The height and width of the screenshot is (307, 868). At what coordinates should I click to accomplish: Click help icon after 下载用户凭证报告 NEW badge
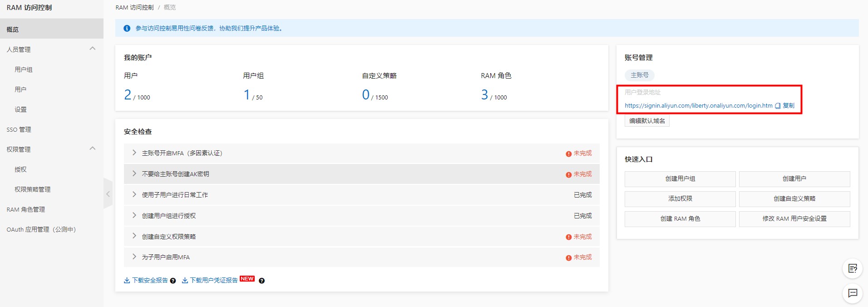(x=261, y=281)
